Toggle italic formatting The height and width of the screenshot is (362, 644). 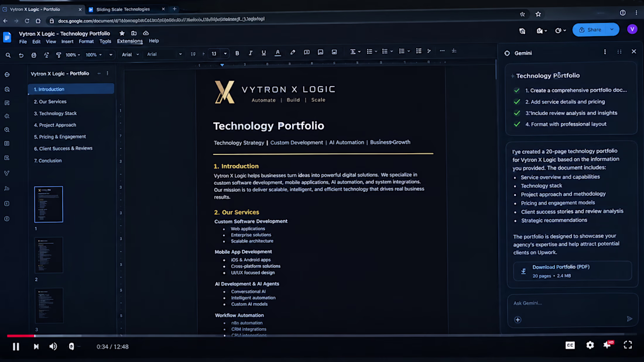(250, 53)
